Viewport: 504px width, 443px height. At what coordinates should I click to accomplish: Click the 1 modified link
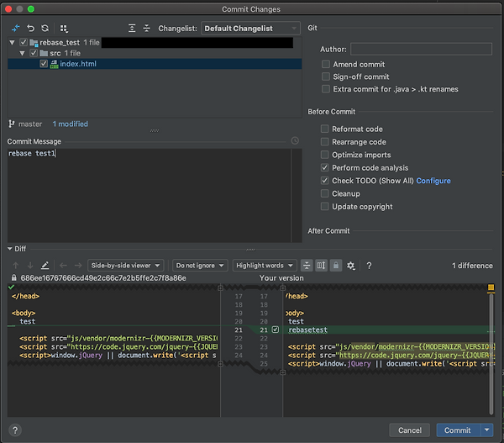pyautogui.click(x=70, y=124)
